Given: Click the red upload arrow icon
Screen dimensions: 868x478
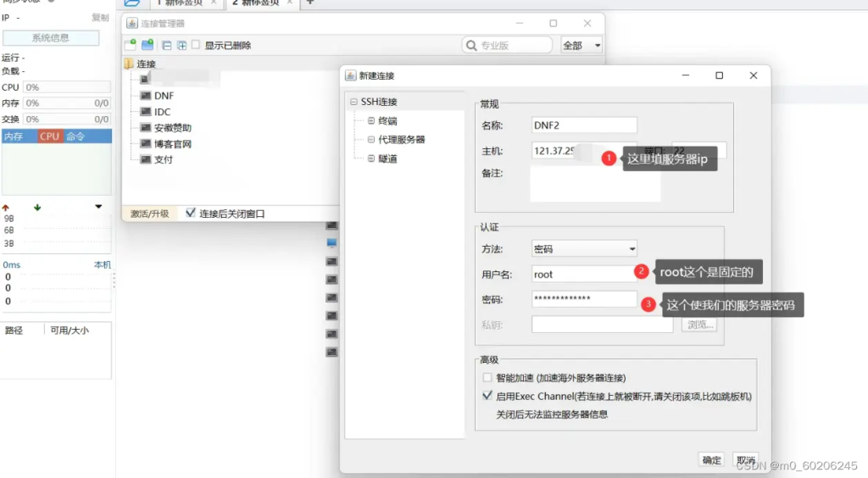Looking at the screenshot, I should pyautogui.click(x=6, y=208).
